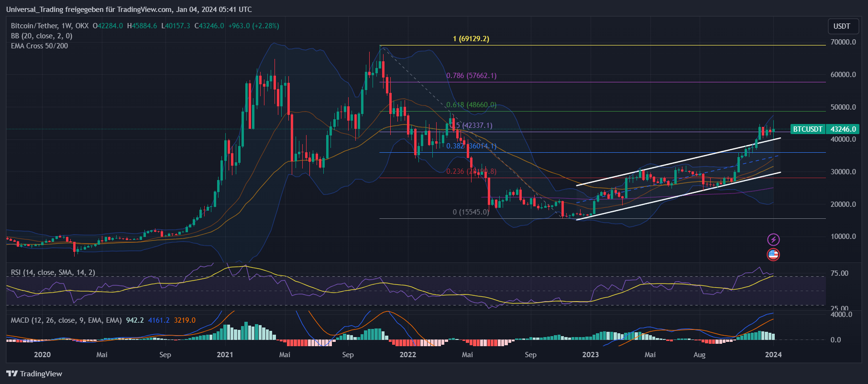Select the RSI (14, close, SMA, 14, 2) legend
868x384 pixels.
53,272
